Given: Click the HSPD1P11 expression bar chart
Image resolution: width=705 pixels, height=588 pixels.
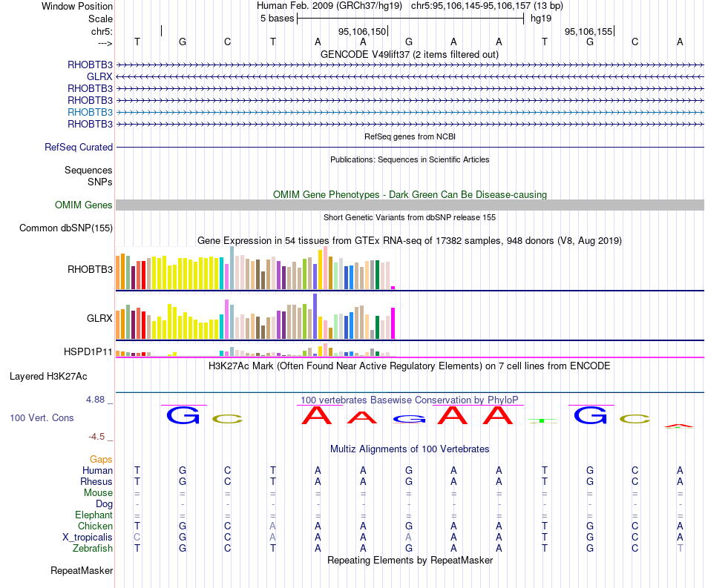Looking at the screenshot, I should tap(255, 349).
